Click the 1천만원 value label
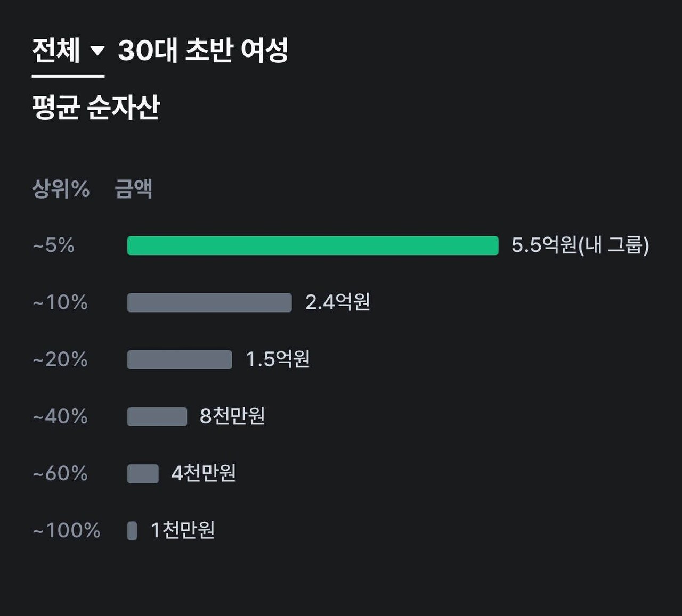Screen dimensions: 682x616 [x=183, y=530]
